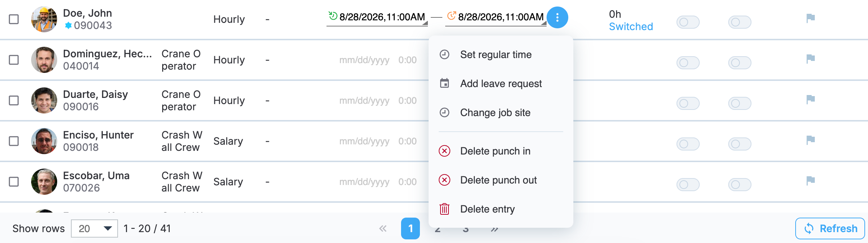The width and height of the screenshot is (868, 243).
Task: Go to first page using double-left chevron
Action: tap(383, 228)
